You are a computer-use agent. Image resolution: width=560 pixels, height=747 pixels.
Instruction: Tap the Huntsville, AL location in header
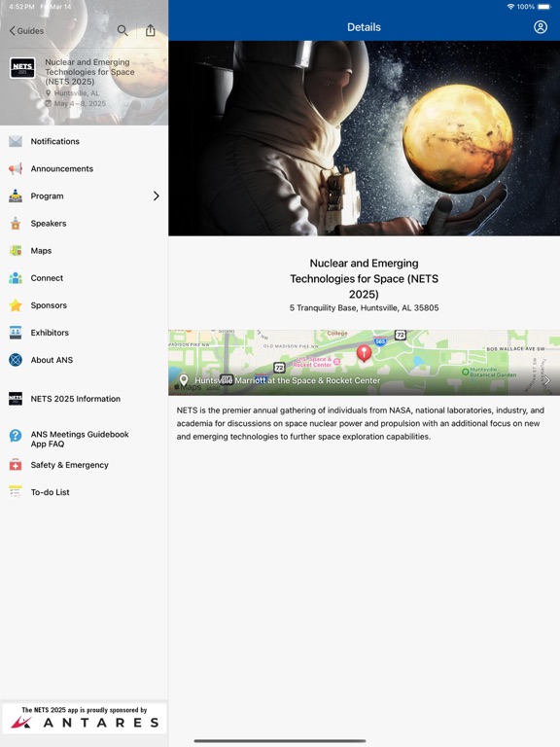[x=77, y=93]
